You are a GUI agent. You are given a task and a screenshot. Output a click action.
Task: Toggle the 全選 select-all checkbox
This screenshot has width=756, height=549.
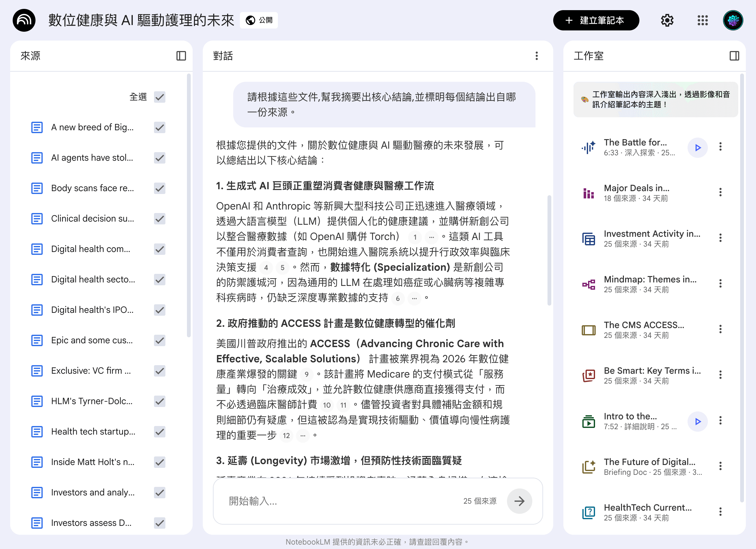tap(160, 97)
